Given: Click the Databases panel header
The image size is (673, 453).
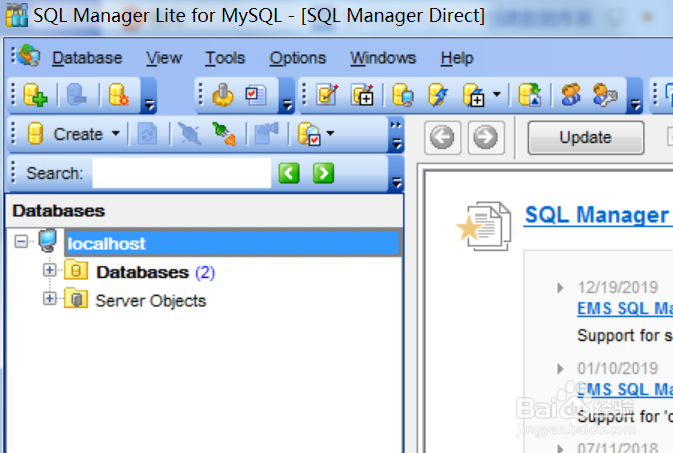Looking at the screenshot, I should pos(204,211).
